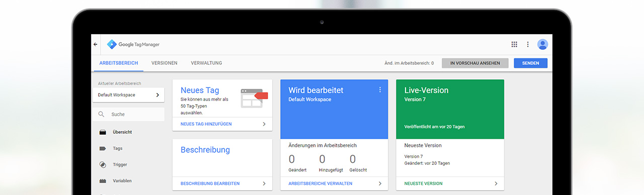
Task: Open the user account avatar
Action: click(x=542, y=44)
